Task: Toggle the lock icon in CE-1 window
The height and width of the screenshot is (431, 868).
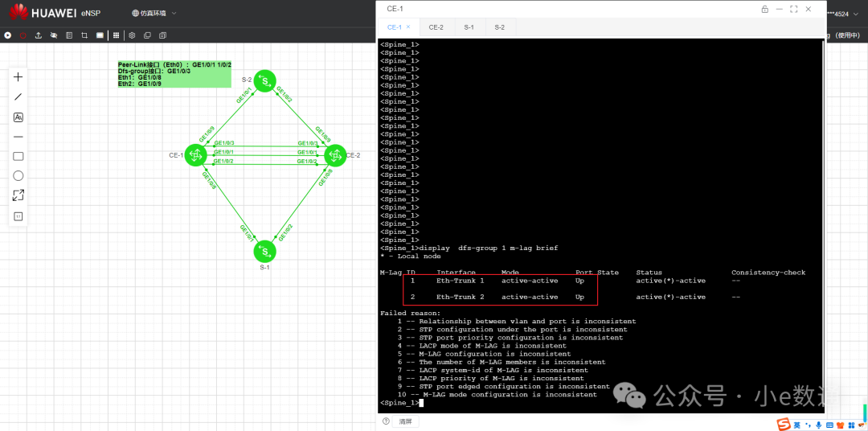Action: click(x=765, y=9)
